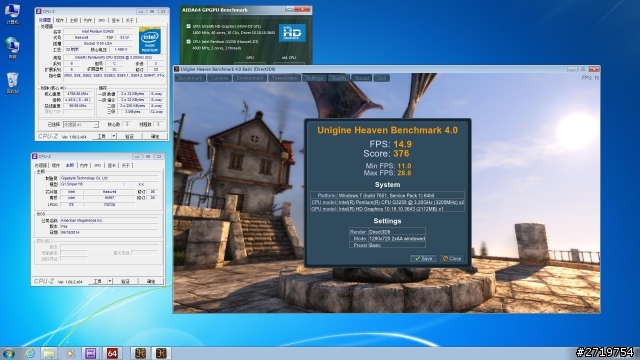Open the Network desktop icon
The width and height of the screenshot is (640, 360).
pyautogui.click(x=12, y=48)
